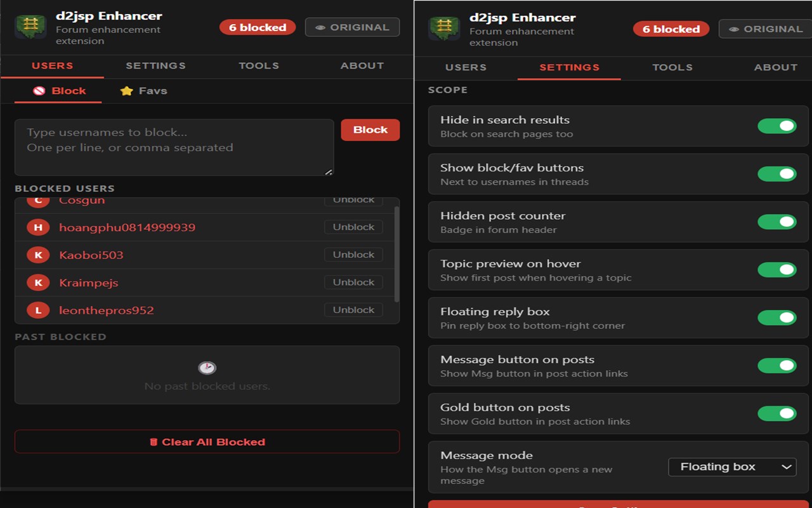This screenshot has height=508, width=812.
Task: Click the usernames to block text area
Action: (174, 147)
